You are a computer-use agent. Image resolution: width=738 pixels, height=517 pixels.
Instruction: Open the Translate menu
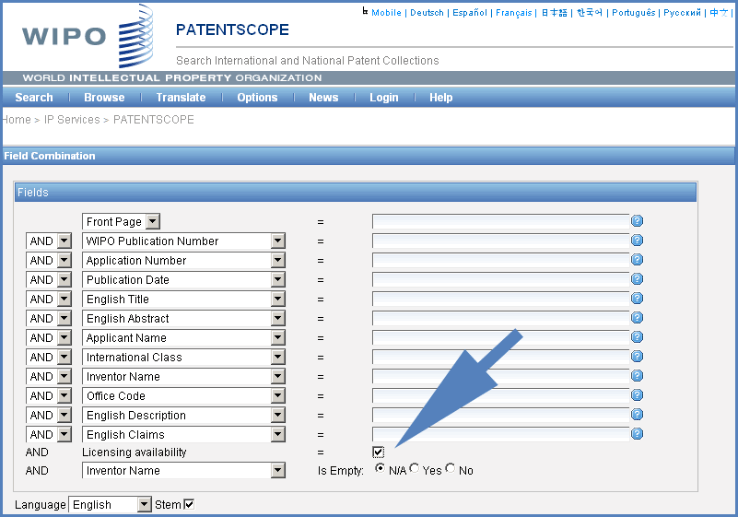[181, 97]
